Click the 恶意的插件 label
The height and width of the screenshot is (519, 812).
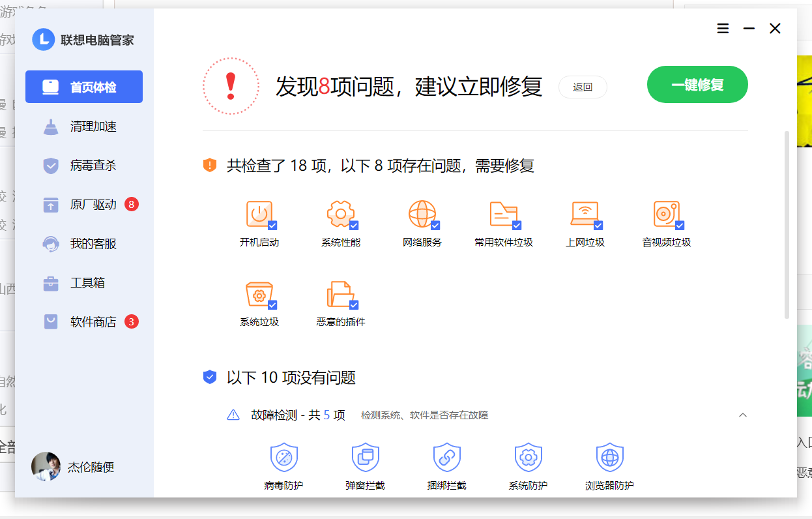pos(341,322)
